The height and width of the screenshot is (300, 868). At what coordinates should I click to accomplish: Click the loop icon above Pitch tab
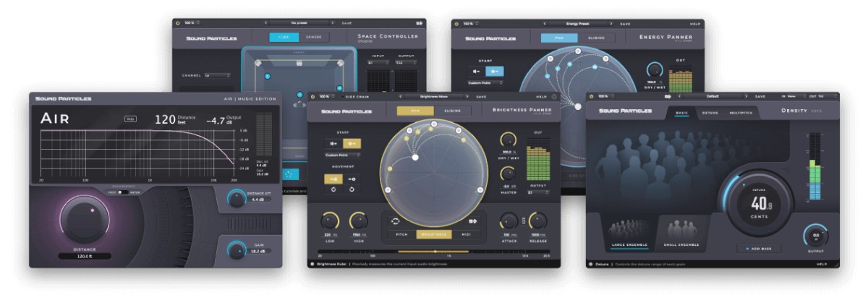pos(396,220)
